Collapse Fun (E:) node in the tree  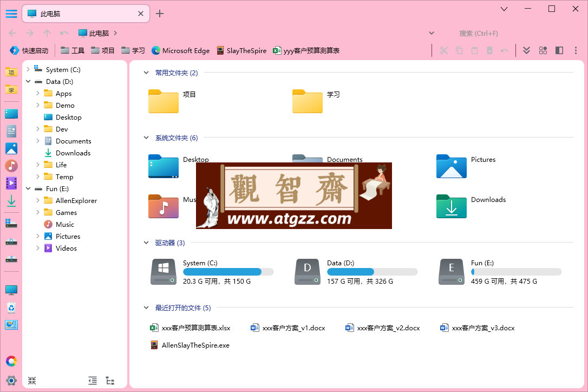28,188
